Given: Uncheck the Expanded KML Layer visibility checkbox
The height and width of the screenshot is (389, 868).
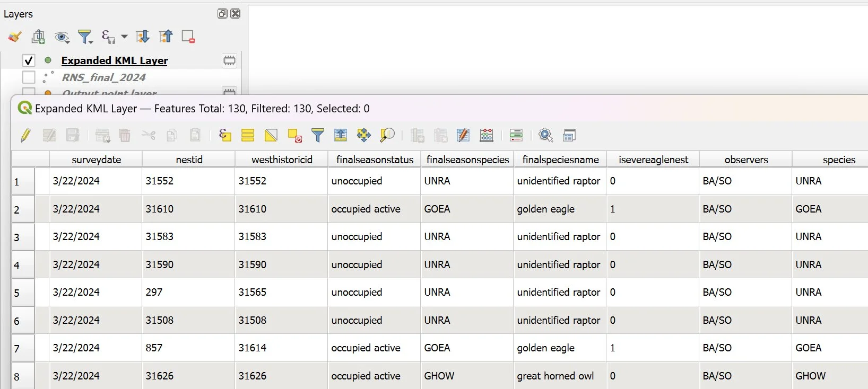Looking at the screenshot, I should [x=29, y=60].
